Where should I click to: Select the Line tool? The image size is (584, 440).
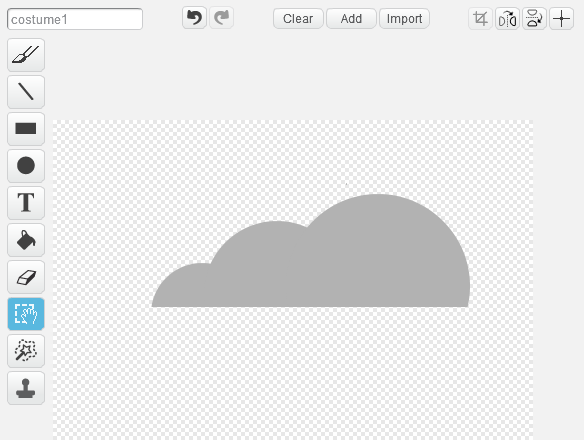[x=26, y=92]
